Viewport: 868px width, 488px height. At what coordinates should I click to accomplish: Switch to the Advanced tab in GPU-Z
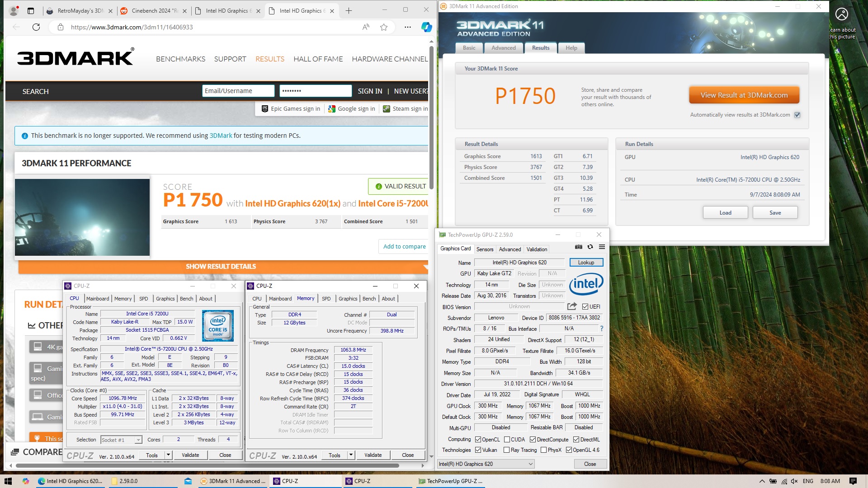tap(510, 249)
